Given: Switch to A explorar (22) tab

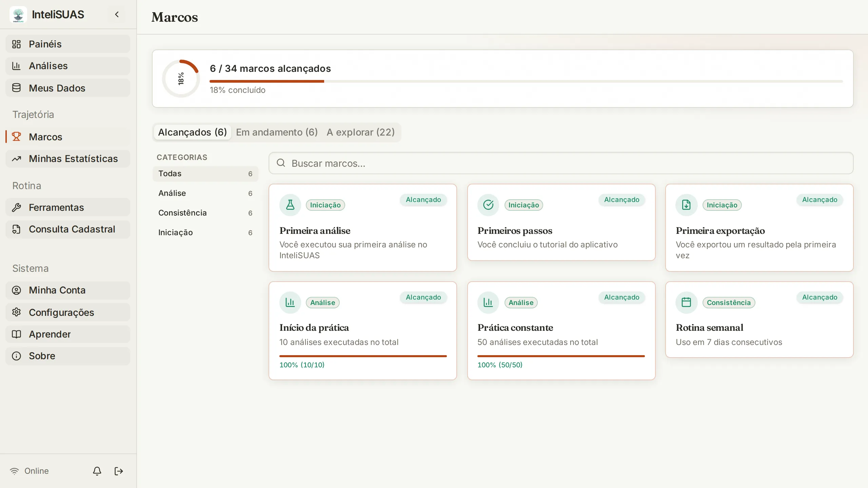Looking at the screenshot, I should pos(361,132).
